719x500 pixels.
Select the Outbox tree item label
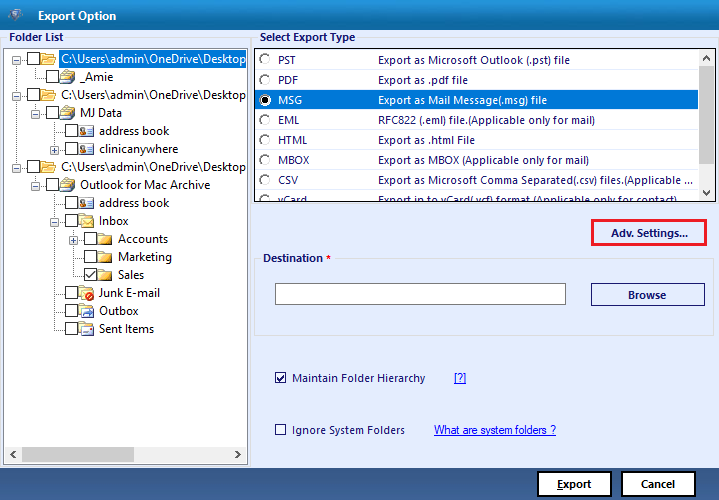(119, 311)
